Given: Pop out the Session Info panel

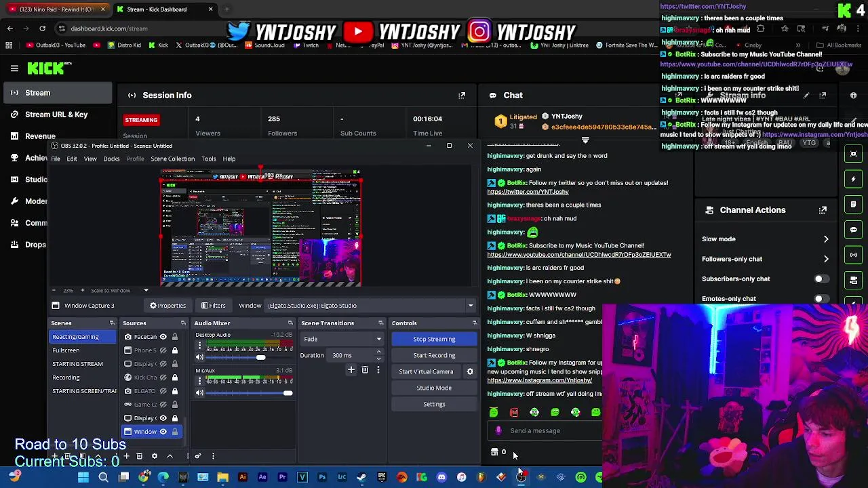Looking at the screenshot, I should [462, 96].
